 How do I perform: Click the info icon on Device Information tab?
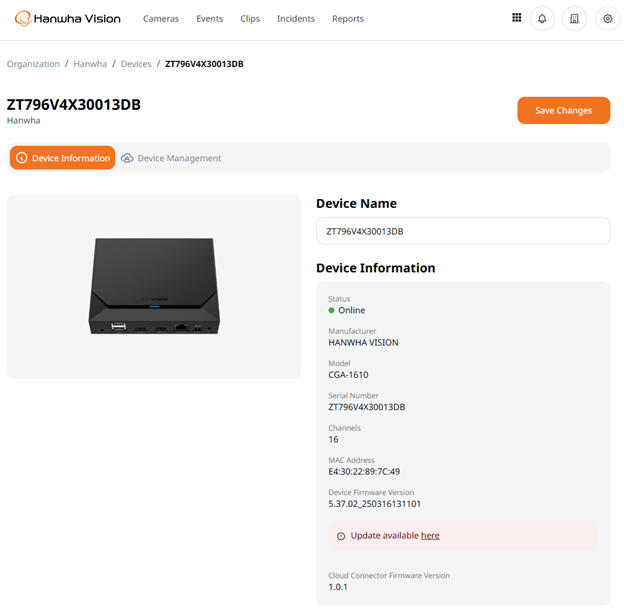click(x=21, y=158)
